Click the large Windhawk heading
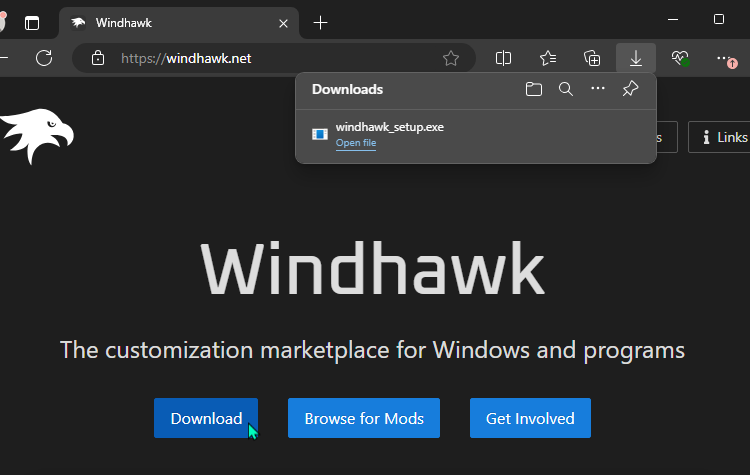The width and height of the screenshot is (750, 475). pyautogui.click(x=373, y=268)
